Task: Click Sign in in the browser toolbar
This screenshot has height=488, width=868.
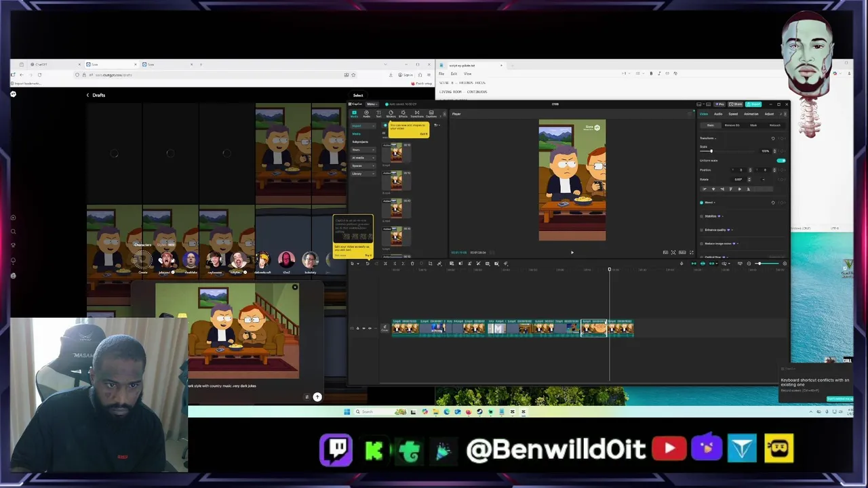Action: click(406, 75)
